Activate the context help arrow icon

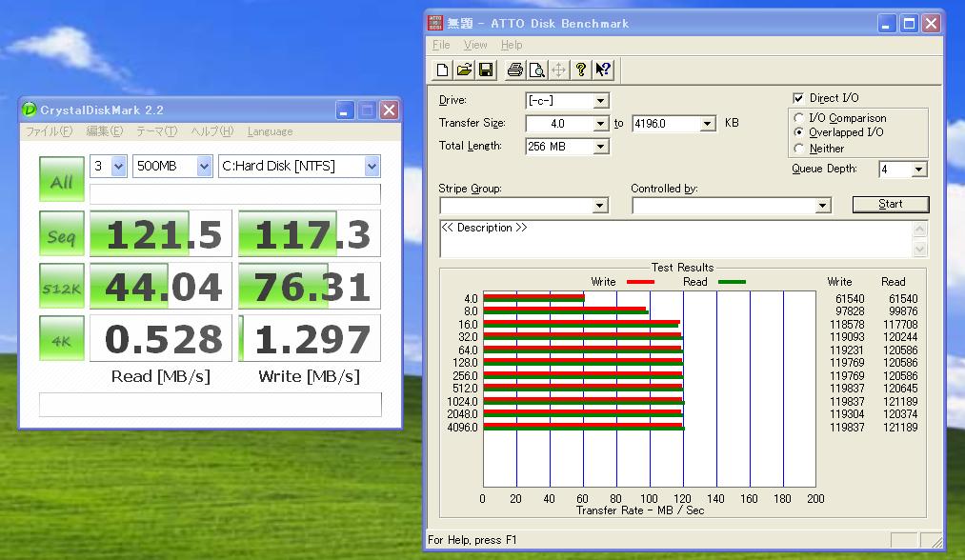603,70
